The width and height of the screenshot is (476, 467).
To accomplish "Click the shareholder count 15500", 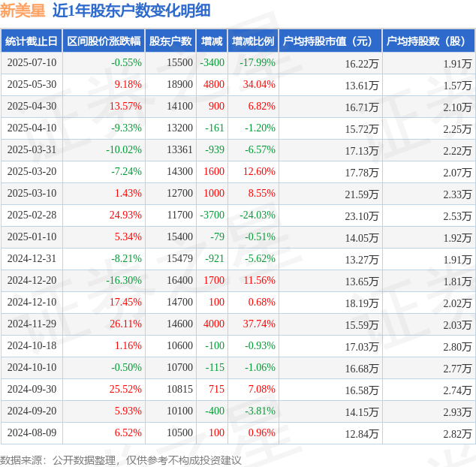I will [x=179, y=62].
